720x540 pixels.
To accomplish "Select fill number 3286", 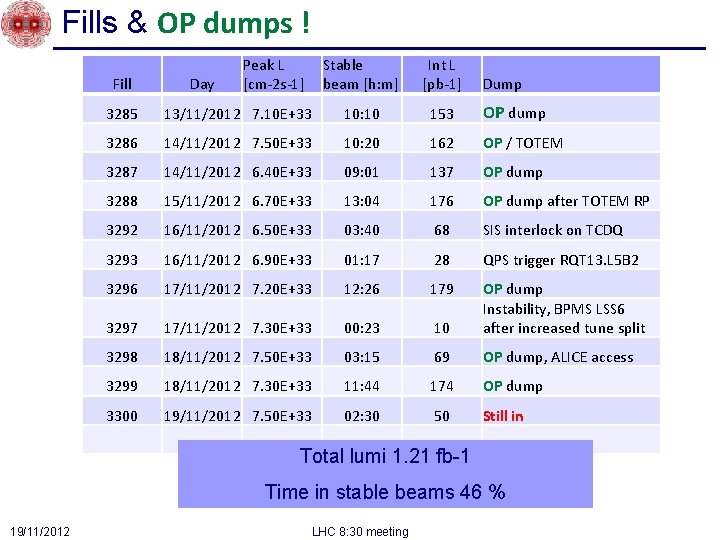I will pos(122,143).
